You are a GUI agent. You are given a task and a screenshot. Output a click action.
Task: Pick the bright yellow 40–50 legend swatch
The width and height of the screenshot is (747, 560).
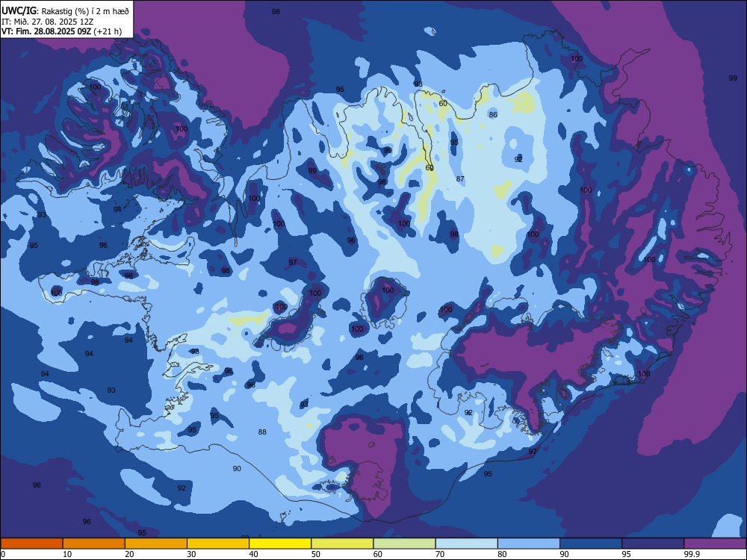click(280, 544)
